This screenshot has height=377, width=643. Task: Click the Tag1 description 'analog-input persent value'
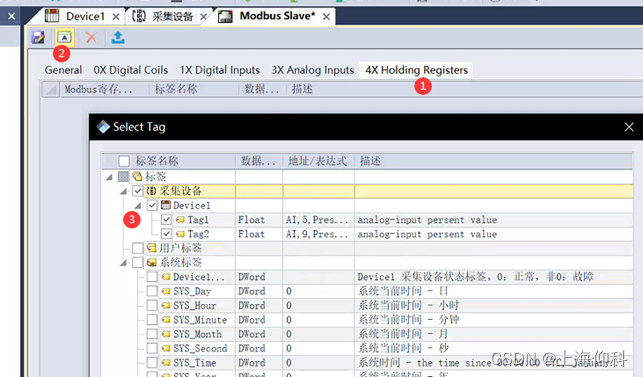pyautogui.click(x=427, y=220)
